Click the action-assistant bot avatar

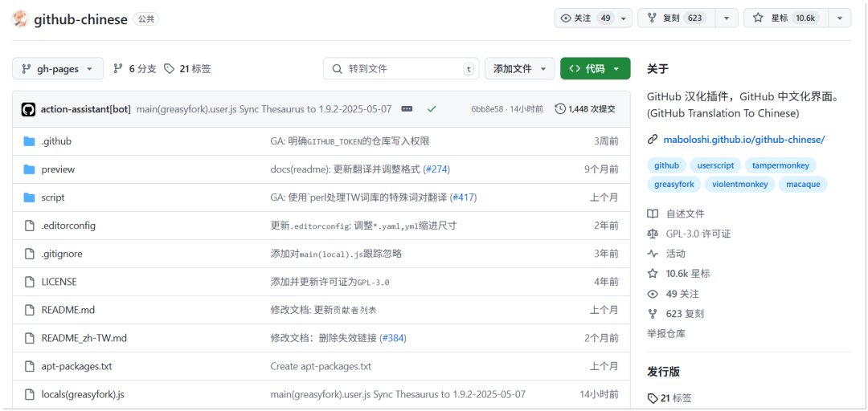tap(28, 109)
